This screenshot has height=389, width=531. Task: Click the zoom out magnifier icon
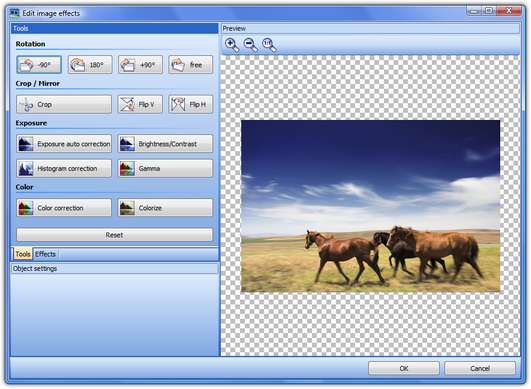251,45
